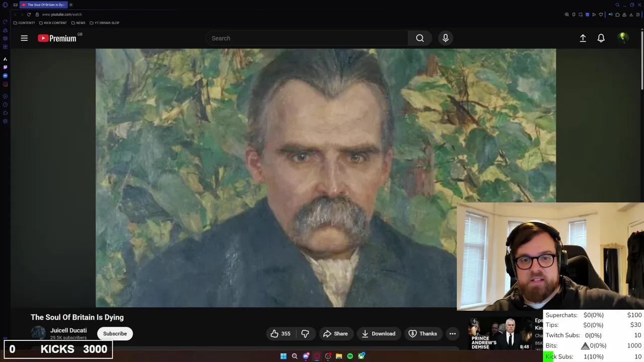Subscribe to Juicell Ducati
The height and width of the screenshot is (362, 644).
click(x=115, y=333)
